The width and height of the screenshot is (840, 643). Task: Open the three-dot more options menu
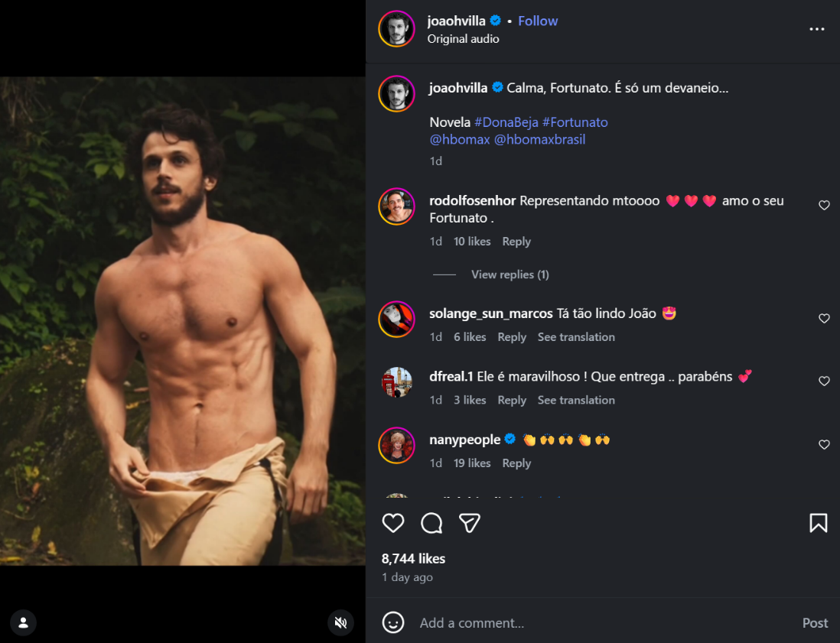click(817, 29)
